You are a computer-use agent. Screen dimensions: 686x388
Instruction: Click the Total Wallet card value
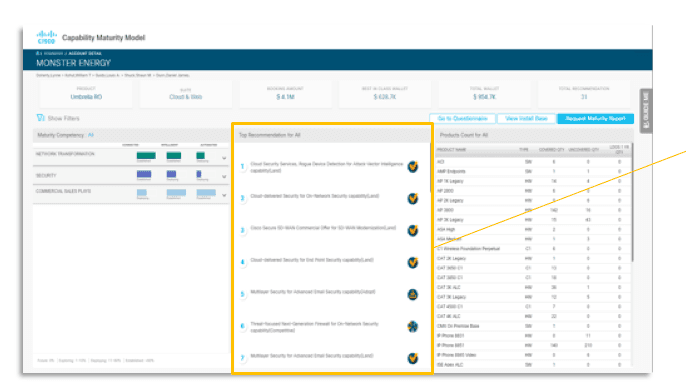tap(484, 97)
